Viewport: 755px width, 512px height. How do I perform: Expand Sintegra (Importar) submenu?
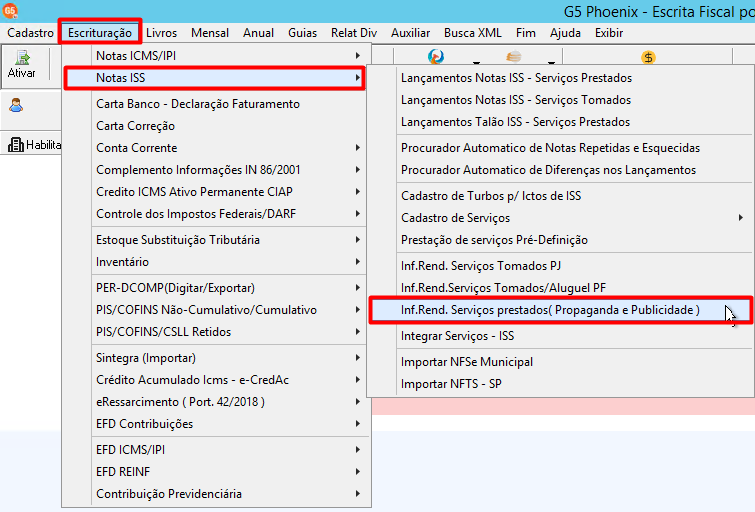point(215,358)
